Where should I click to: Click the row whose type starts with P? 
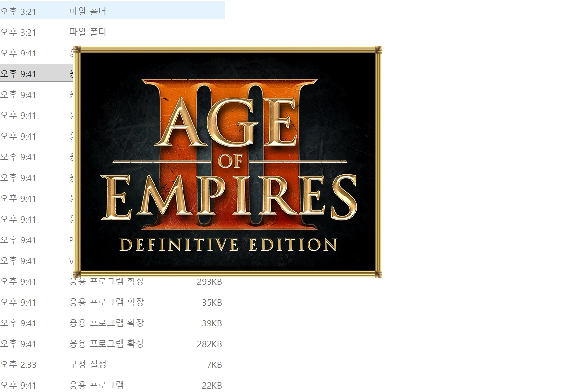click(37, 240)
